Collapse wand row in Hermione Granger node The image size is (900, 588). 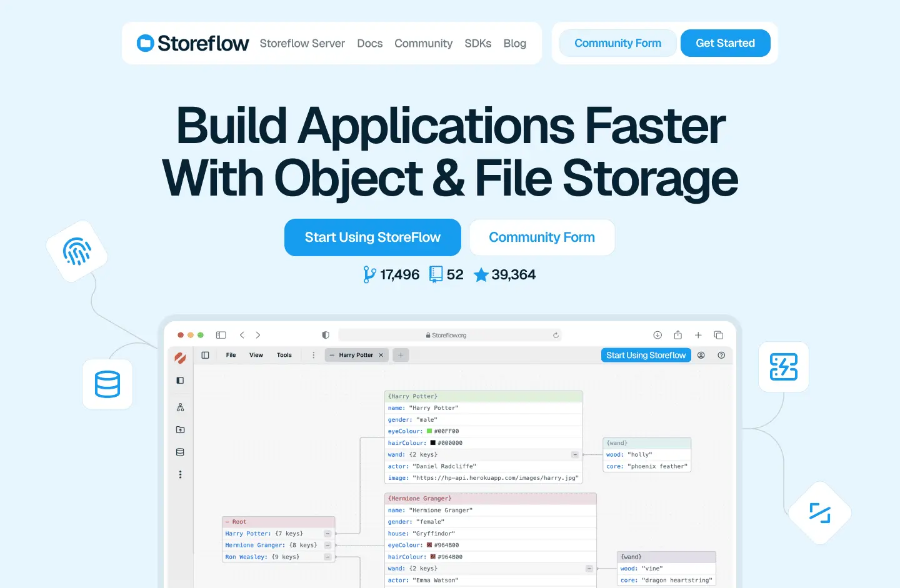pos(589,569)
